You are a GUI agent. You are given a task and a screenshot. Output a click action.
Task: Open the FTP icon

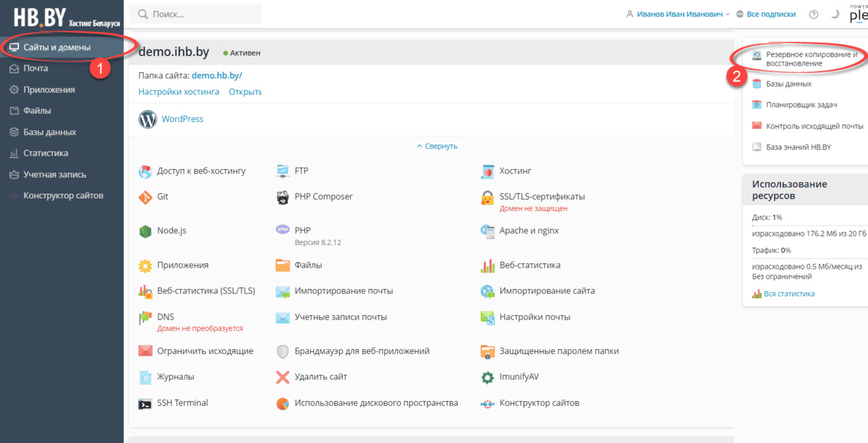point(283,171)
